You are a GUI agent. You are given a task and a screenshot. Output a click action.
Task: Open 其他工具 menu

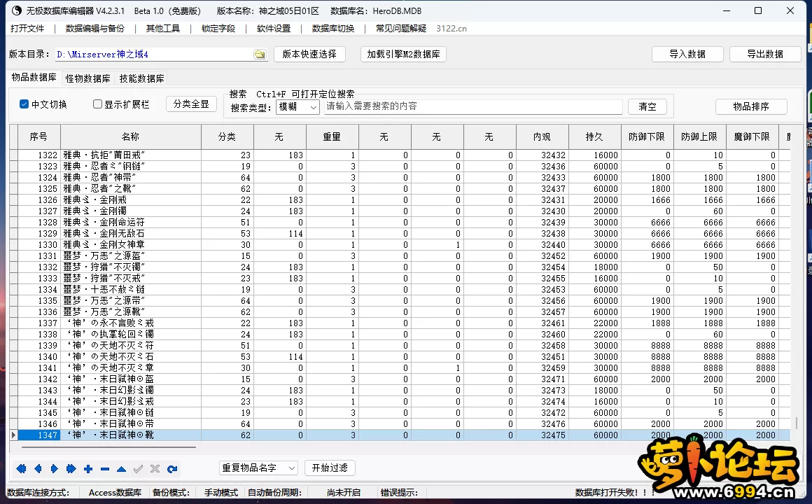(163, 29)
